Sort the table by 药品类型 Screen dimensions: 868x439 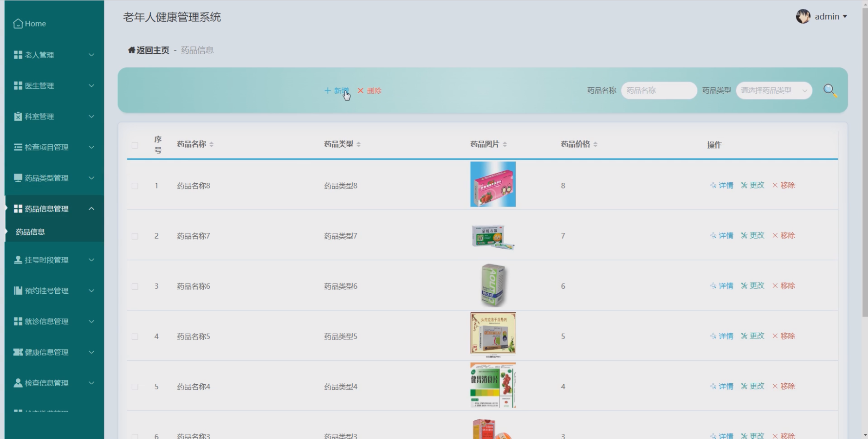pos(358,145)
